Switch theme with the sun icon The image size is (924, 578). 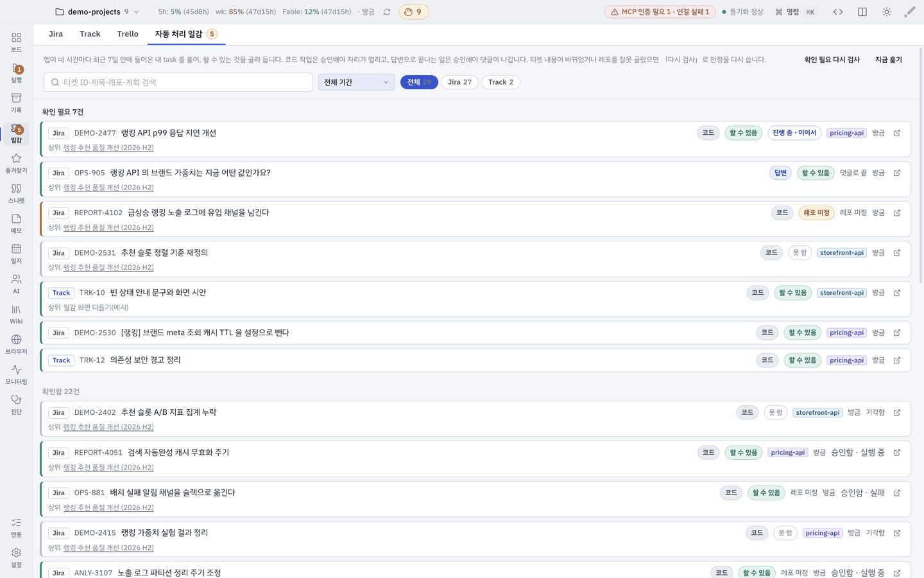tap(887, 12)
